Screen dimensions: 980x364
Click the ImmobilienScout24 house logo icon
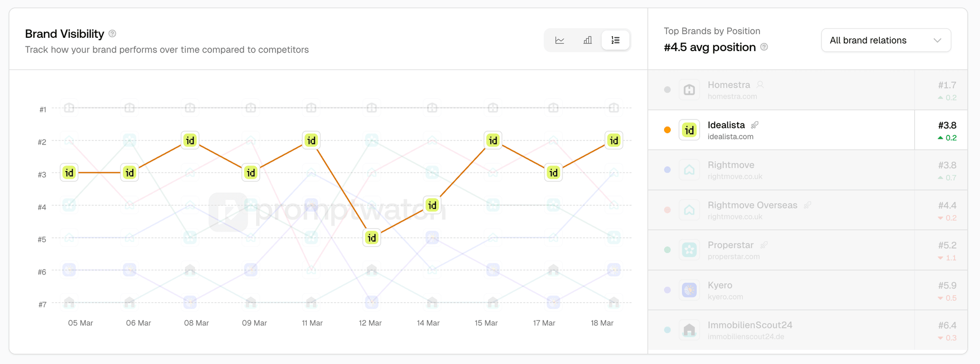pyautogui.click(x=689, y=330)
